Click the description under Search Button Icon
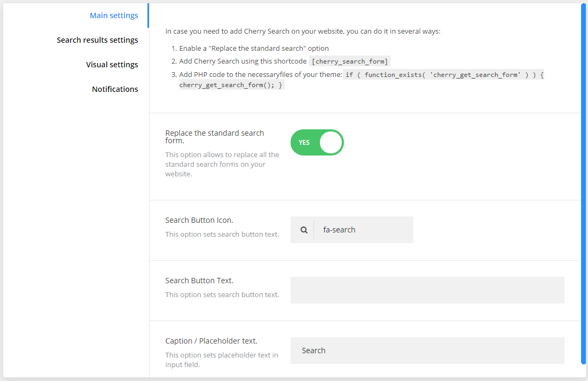Image resolution: width=588 pixels, height=381 pixels. click(x=222, y=234)
